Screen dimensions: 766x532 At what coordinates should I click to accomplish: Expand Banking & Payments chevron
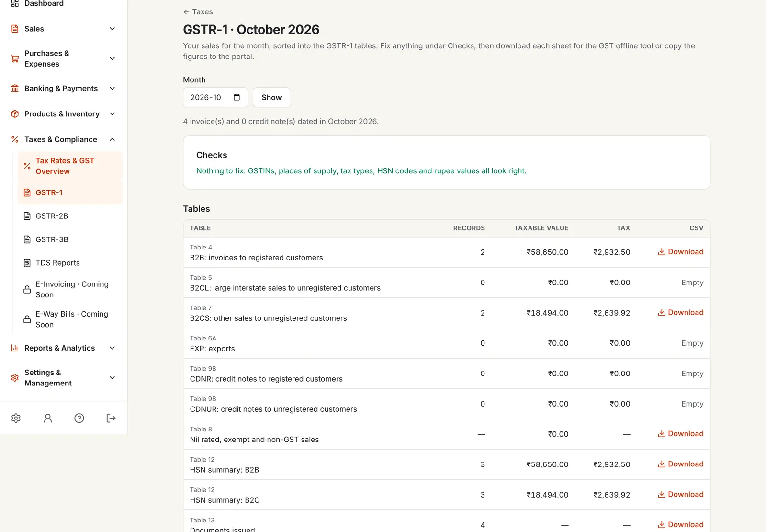click(x=112, y=89)
